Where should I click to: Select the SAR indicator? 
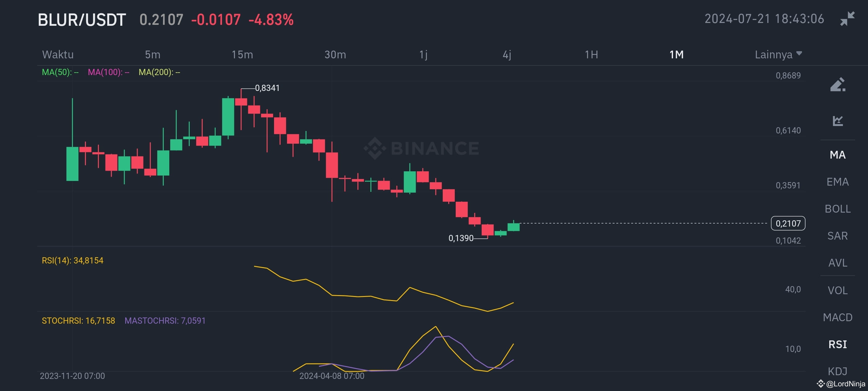pyautogui.click(x=838, y=236)
